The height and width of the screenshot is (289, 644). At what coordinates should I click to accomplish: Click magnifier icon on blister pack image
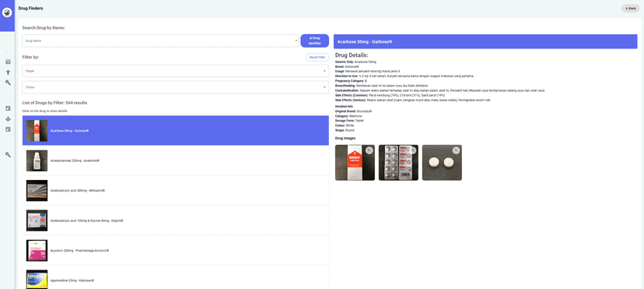tap(413, 150)
